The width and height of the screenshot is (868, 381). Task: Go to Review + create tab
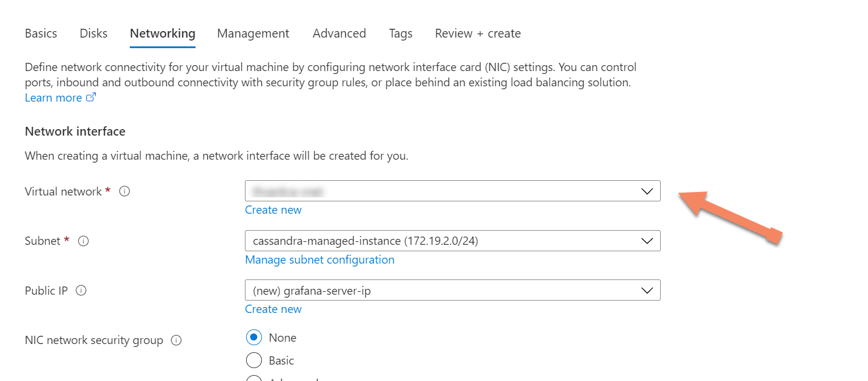coord(478,33)
